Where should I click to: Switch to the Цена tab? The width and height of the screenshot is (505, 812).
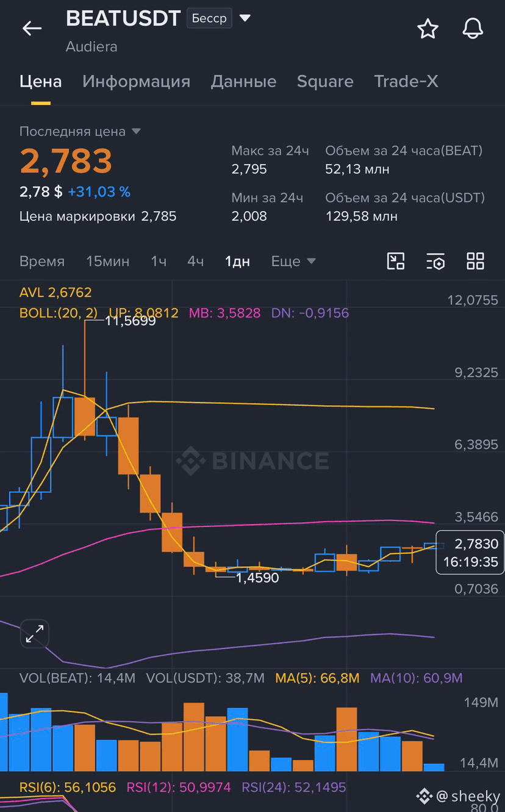[x=41, y=81]
